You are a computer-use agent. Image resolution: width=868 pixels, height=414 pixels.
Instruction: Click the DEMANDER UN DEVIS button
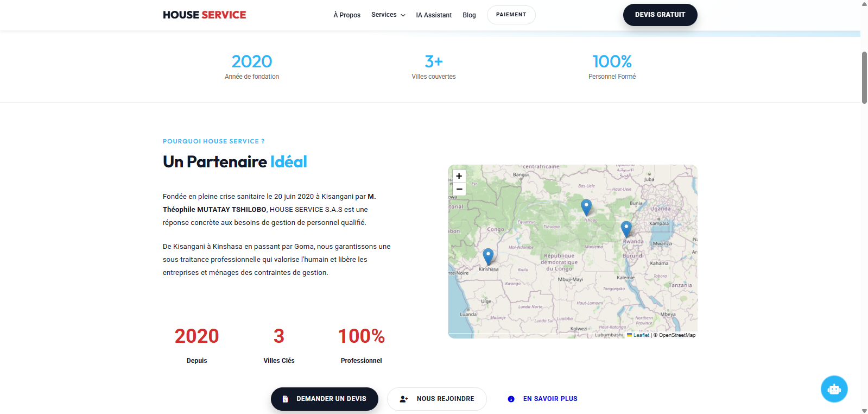click(x=325, y=399)
